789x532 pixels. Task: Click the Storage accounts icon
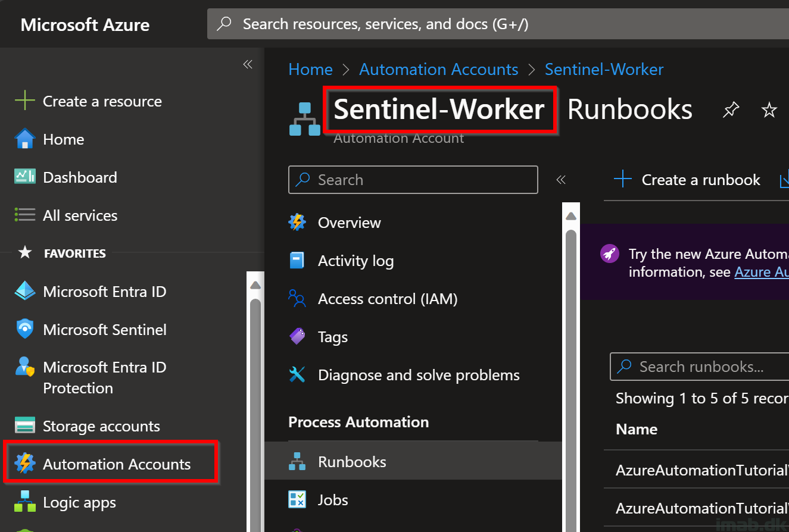click(24, 426)
